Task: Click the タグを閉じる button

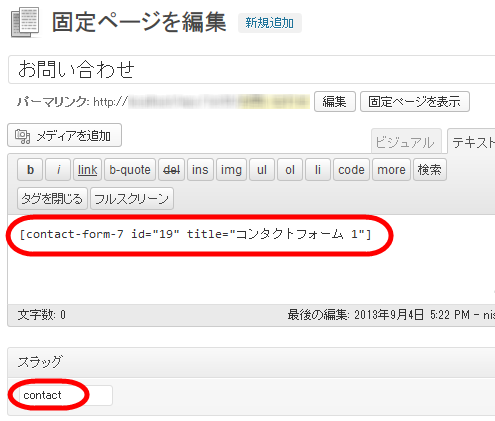Action: (x=52, y=199)
